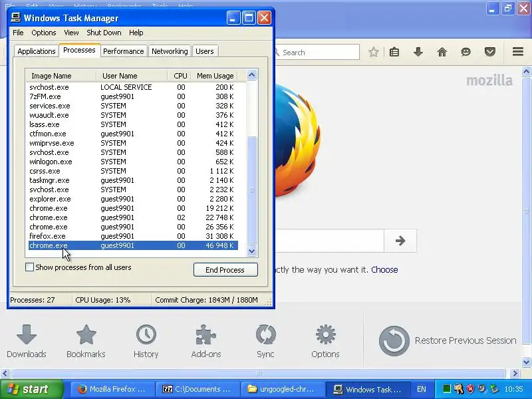The height and width of the screenshot is (399, 532).
Task: Select ctfmon.exe process row
Action: [133, 134]
